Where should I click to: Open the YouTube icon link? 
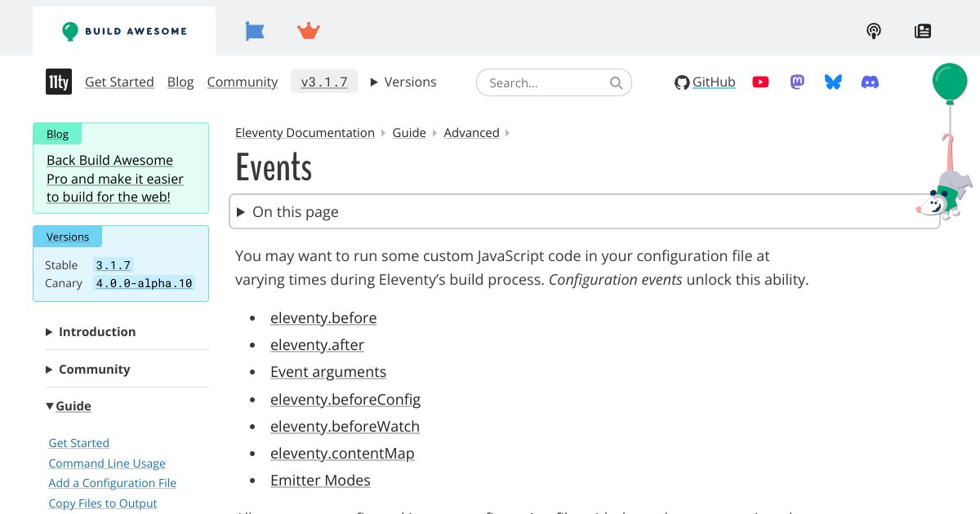coord(760,82)
